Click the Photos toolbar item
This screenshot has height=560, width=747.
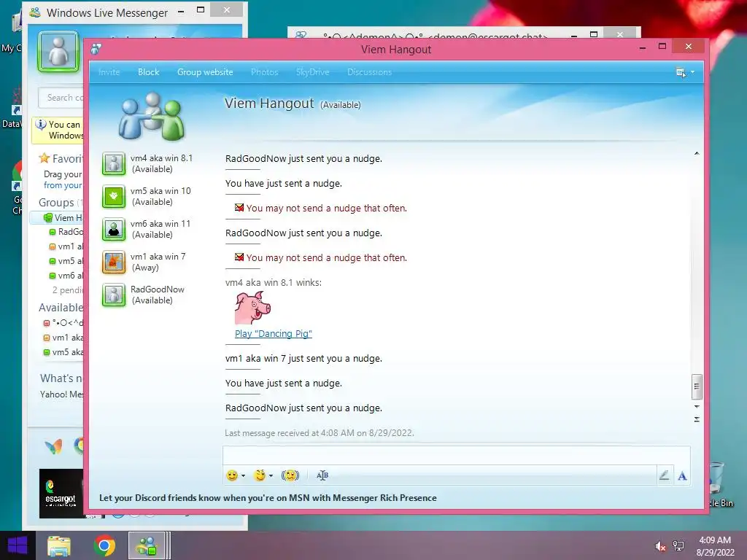[264, 72]
